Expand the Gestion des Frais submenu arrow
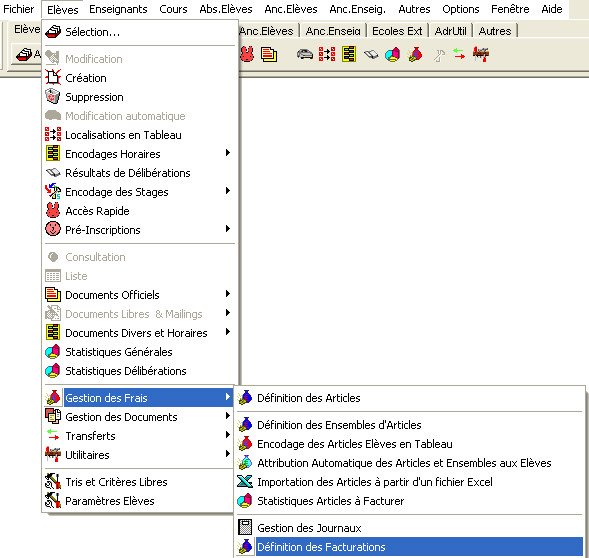This screenshot has width=589, height=558. pos(228,396)
